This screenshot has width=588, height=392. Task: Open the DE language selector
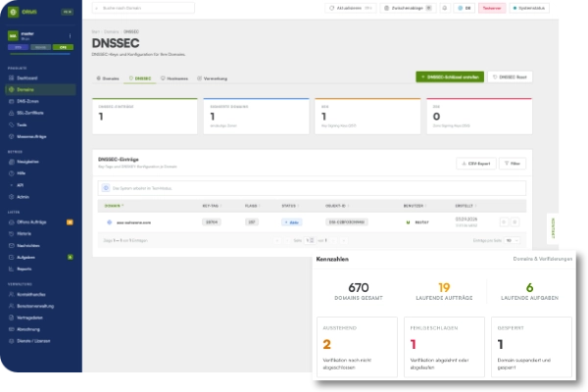465,8
